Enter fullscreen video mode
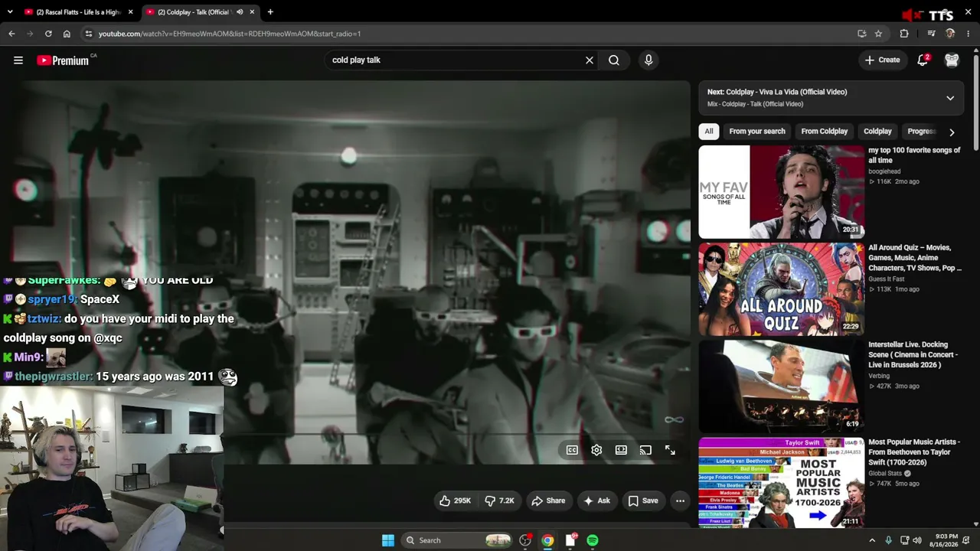This screenshot has height=551, width=980. tap(670, 450)
